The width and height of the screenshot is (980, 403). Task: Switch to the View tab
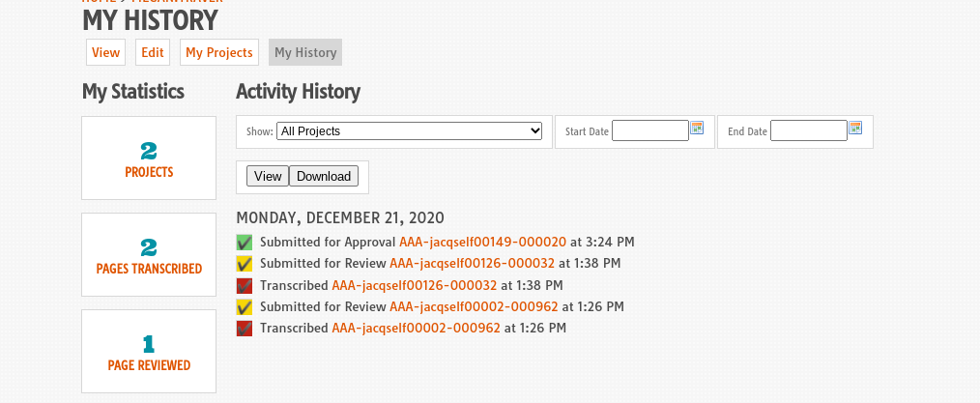(105, 53)
